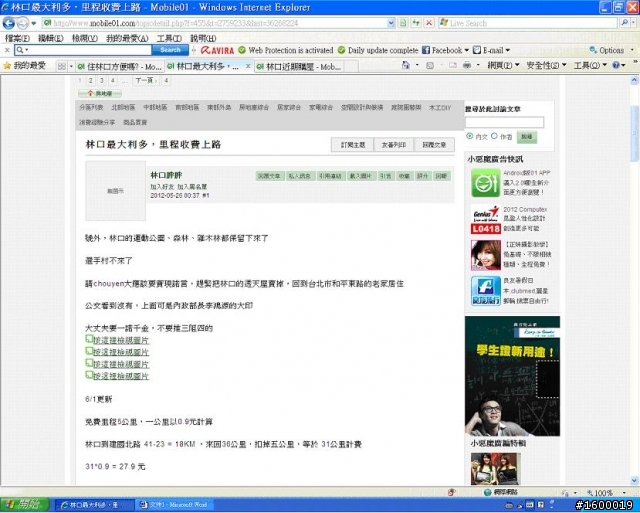This screenshot has height=513, width=640.
Task: Click the 引言 post action button
Action: click(x=385, y=176)
